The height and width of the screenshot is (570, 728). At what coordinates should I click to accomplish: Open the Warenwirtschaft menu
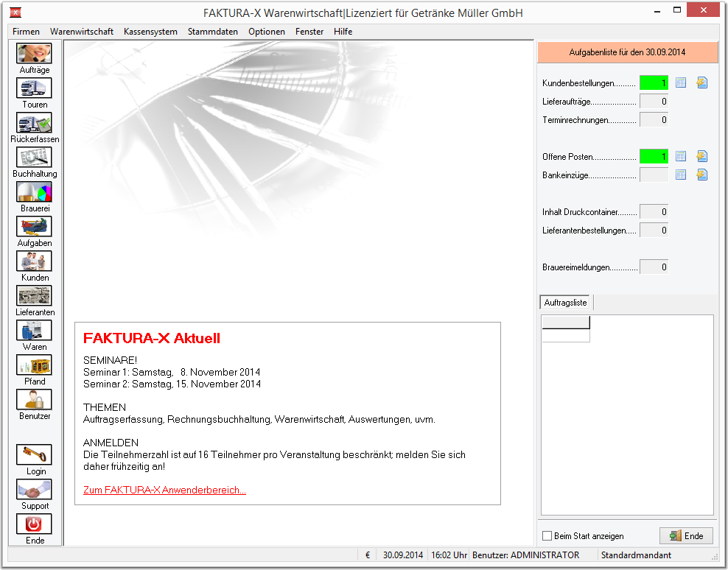82,32
